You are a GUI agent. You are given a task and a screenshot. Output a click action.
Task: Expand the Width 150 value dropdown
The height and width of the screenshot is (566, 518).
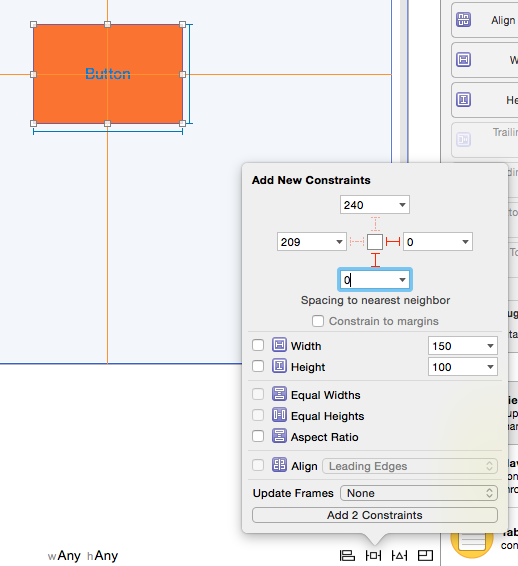click(x=490, y=346)
